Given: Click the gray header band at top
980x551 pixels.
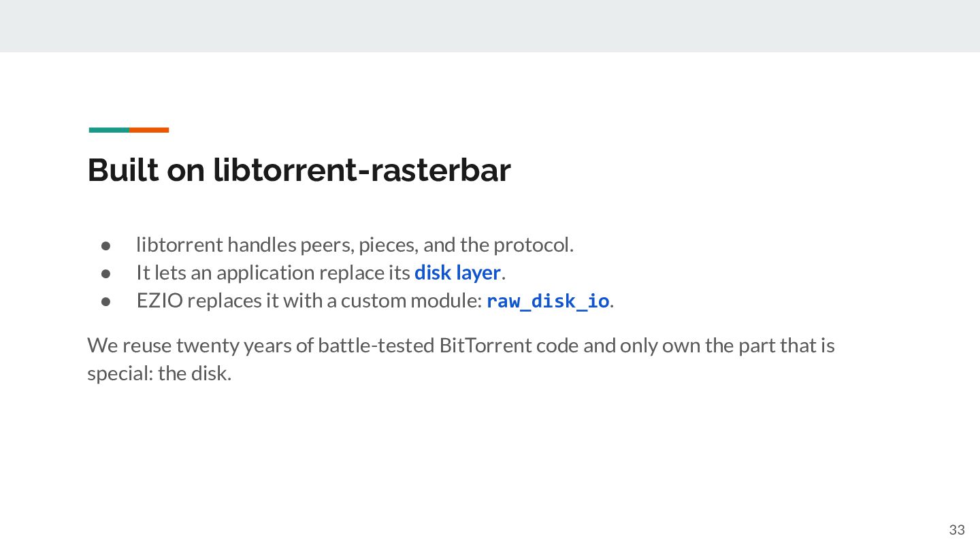Looking at the screenshot, I should pos(490,26).
